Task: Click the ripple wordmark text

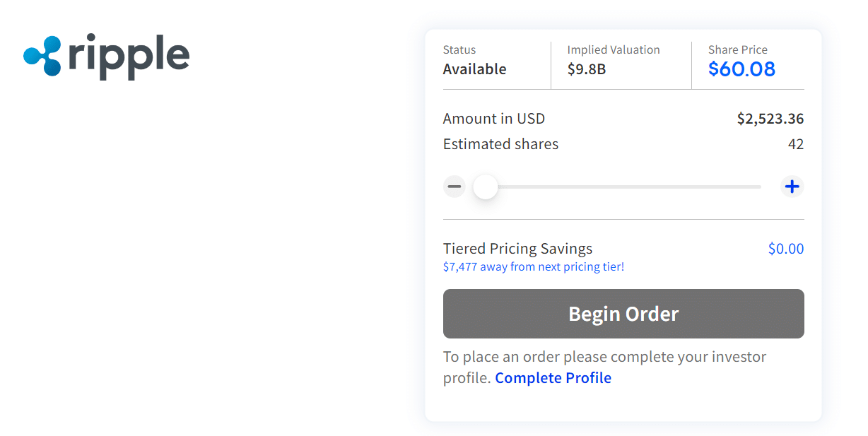Action: pos(129,57)
